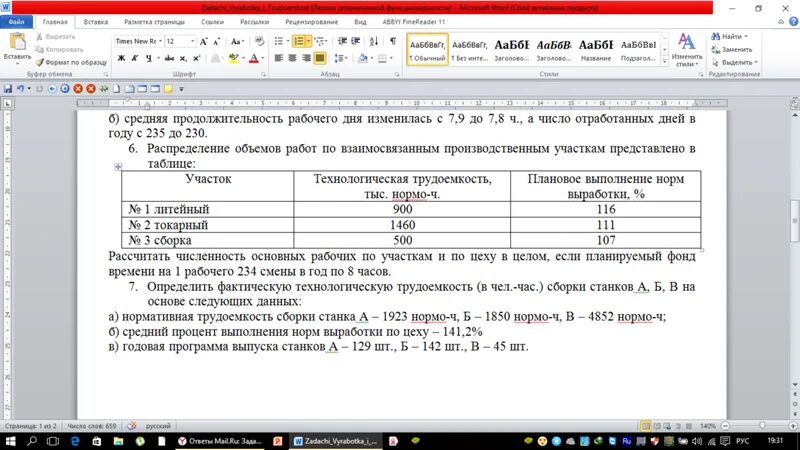Click the blue back arrow icon in Quick Access

[52, 89]
